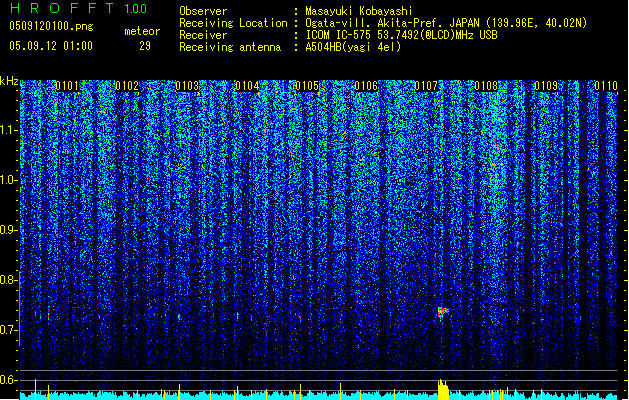Click the 1.1 kHz axis label

[9, 130]
